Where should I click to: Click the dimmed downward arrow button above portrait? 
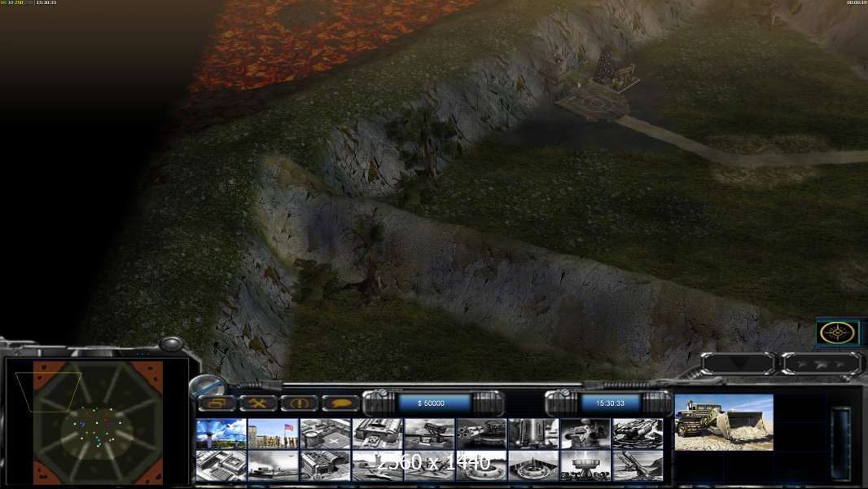(x=738, y=363)
